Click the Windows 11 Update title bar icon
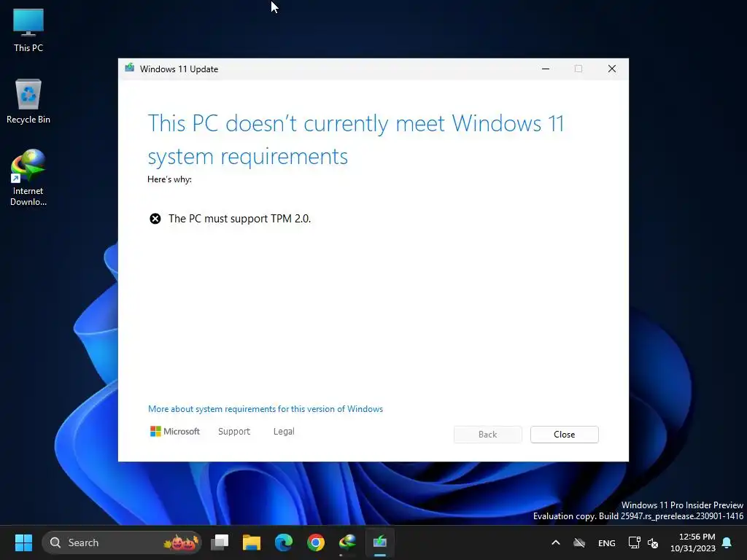The height and width of the screenshot is (560, 747). click(x=130, y=68)
